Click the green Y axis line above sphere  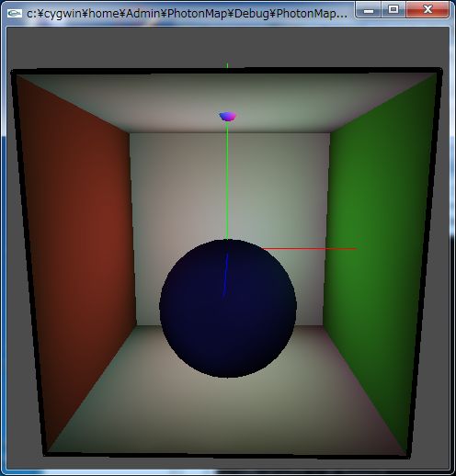coord(227,180)
